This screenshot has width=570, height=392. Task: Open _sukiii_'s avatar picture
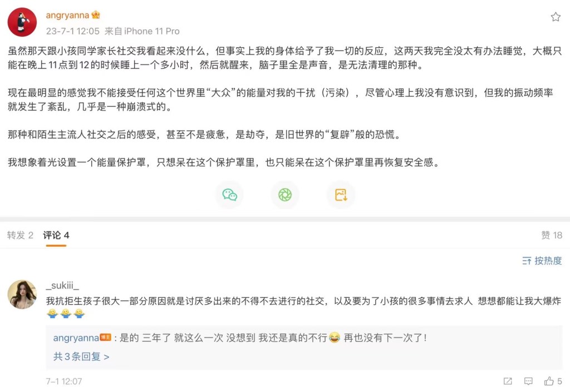click(22, 294)
